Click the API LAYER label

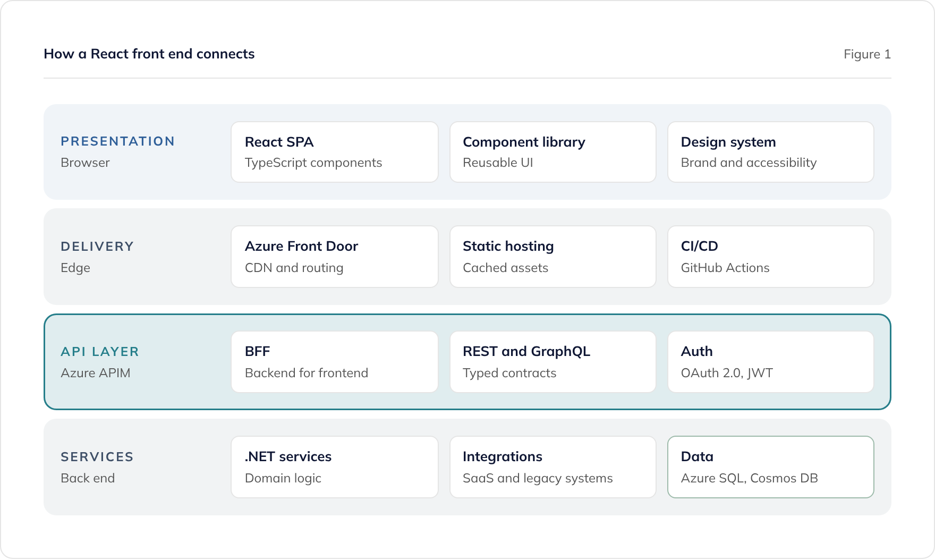100,352
